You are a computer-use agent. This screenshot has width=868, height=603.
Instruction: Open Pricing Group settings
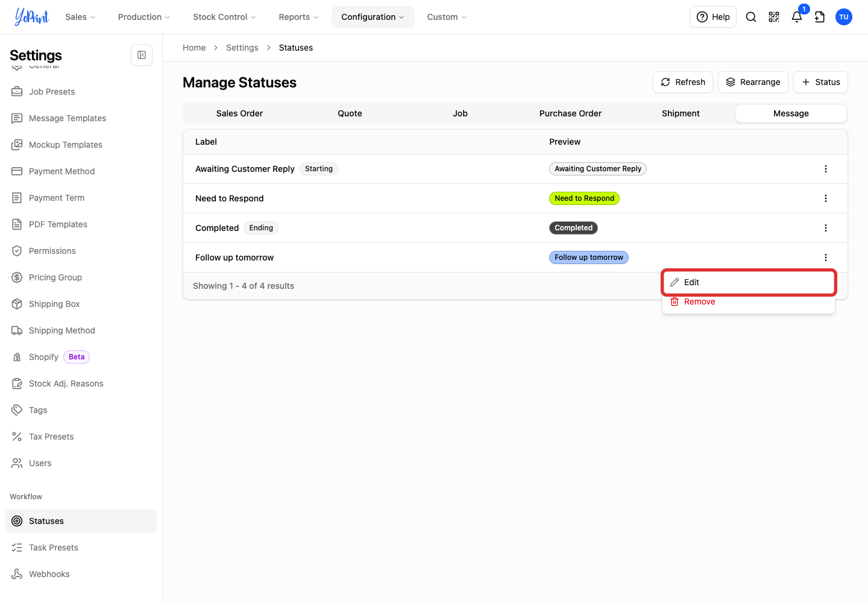tap(81, 277)
